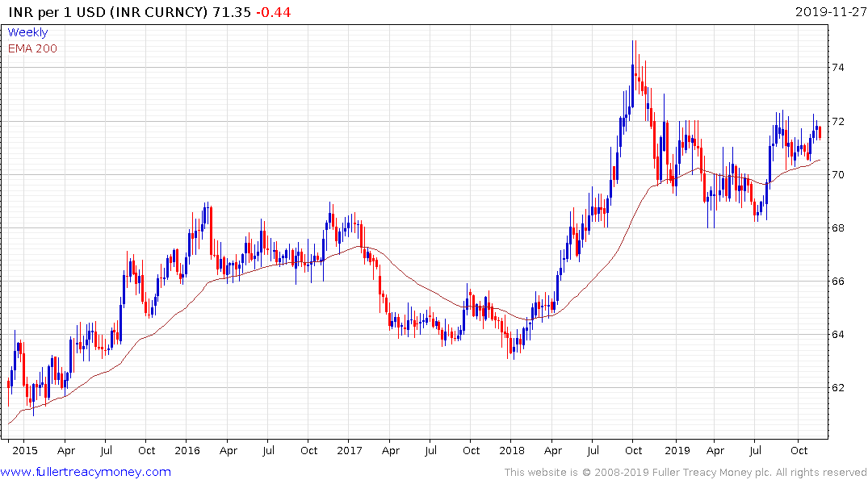Select the 68 price axis label

(x=838, y=228)
